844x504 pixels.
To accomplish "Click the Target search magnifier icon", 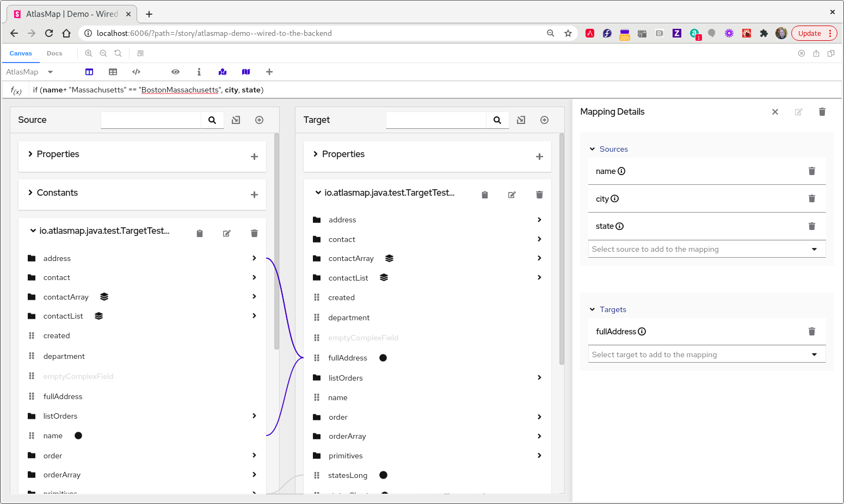I will pos(497,120).
